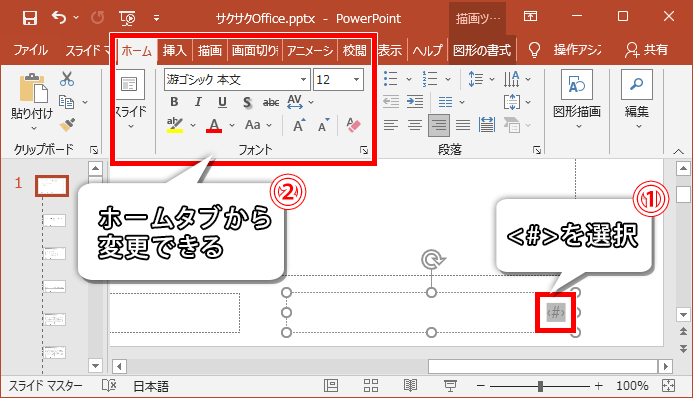Fit slide to current window icon
The image size is (693, 398).
tap(668, 386)
